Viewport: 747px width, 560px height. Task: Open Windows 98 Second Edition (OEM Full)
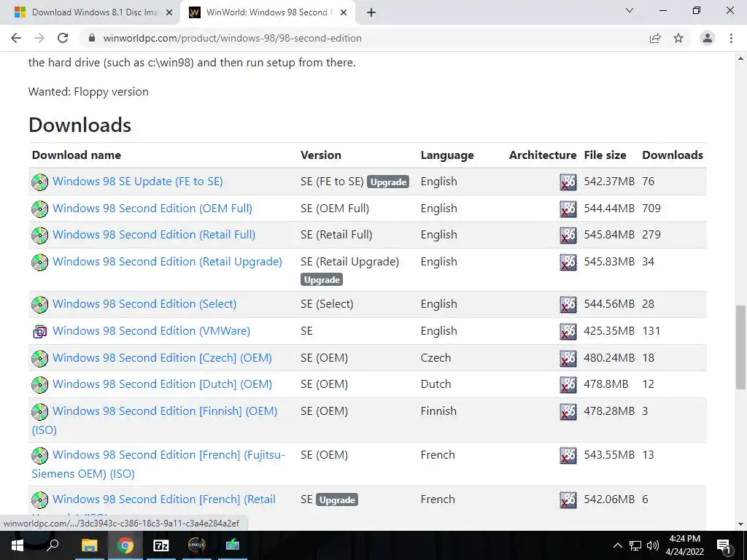[x=152, y=208]
